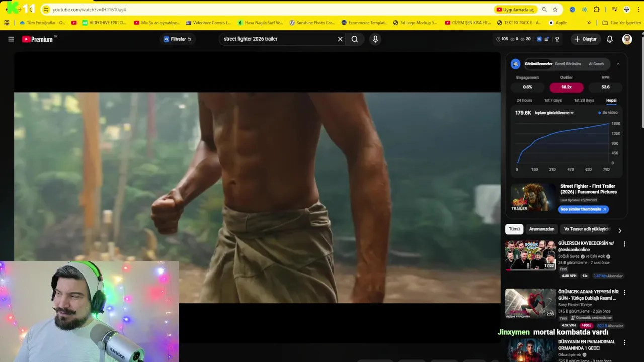Click the blue IQ square icon in YouTube header
This screenshot has height=362, width=644.
coord(539,39)
